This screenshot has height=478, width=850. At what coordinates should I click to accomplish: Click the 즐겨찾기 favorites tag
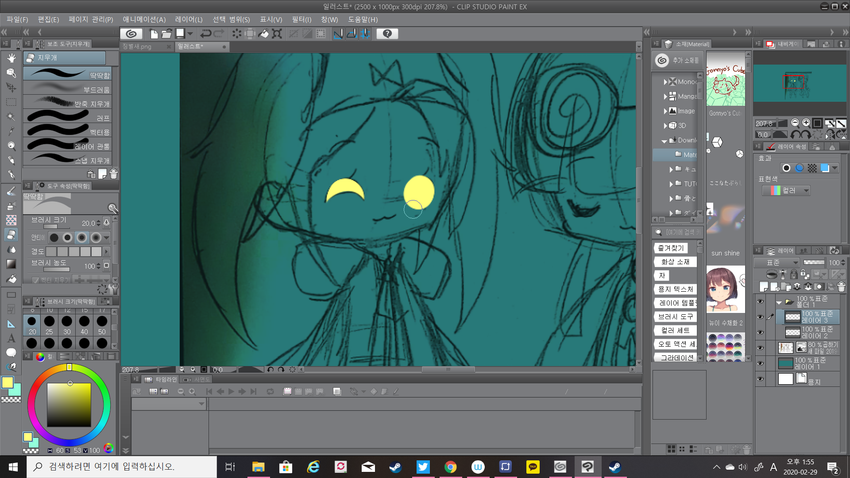[671, 248]
